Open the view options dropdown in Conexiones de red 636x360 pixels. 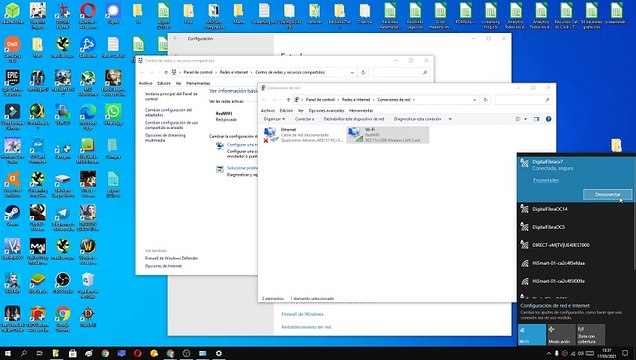(x=526, y=119)
